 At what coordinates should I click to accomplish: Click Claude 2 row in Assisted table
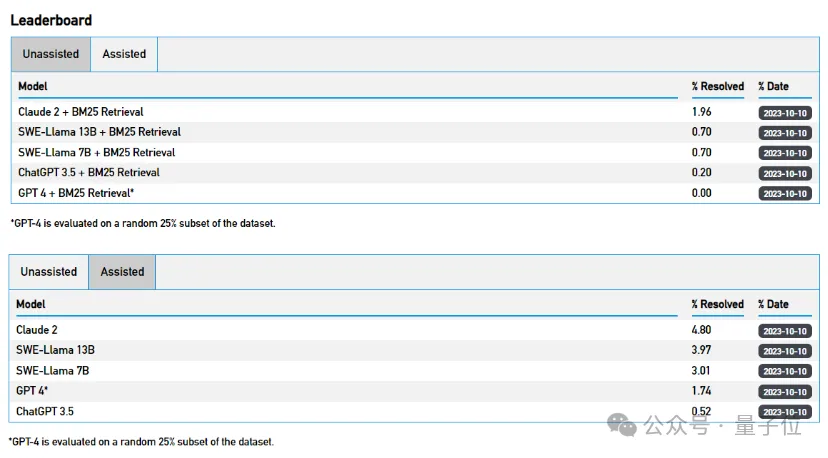pyautogui.click(x=414, y=330)
